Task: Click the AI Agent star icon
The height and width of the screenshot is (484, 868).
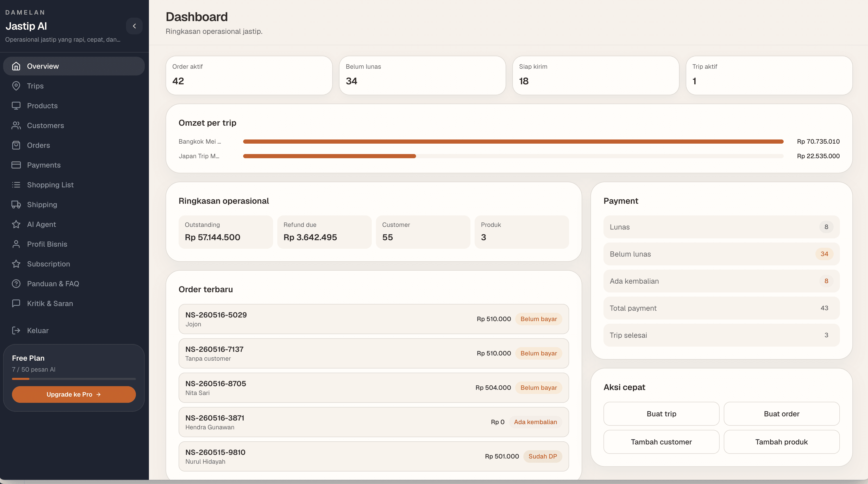Action: click(x=16, y=224)
